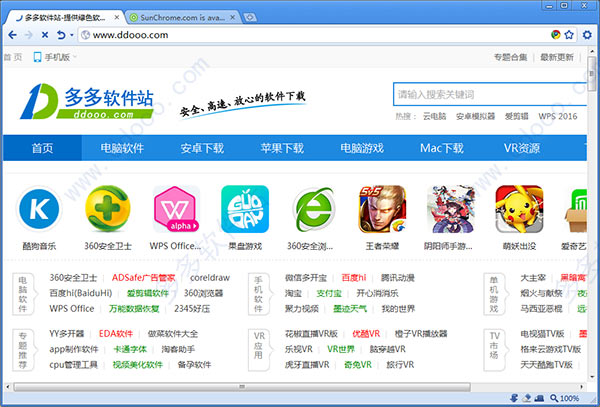Open the 视频美化软件 link
600x407 pixels.
pyautogui.click(x=138, y=365)
